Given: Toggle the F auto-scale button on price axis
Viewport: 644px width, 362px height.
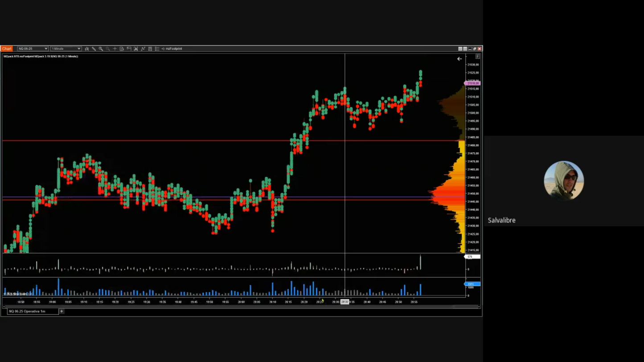Looking at the screenshot, I should [477, 57].
